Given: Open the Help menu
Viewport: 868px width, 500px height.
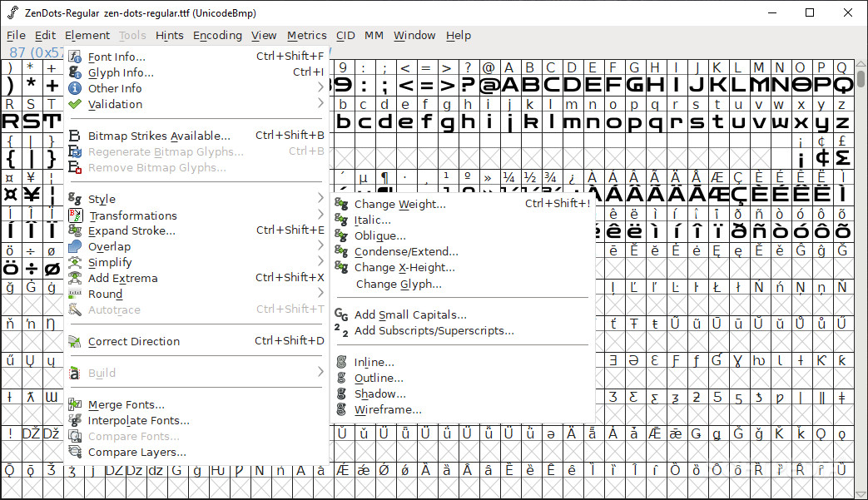Looking at the screenshot, I should (x=459, y=36).
